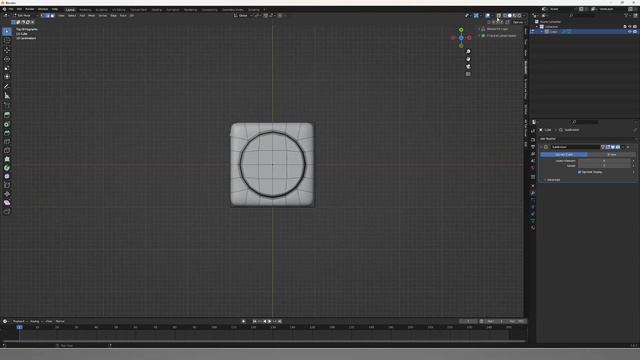Expand the Collection tree item
This screenshot has height=360, width=640.
(537, 27)
